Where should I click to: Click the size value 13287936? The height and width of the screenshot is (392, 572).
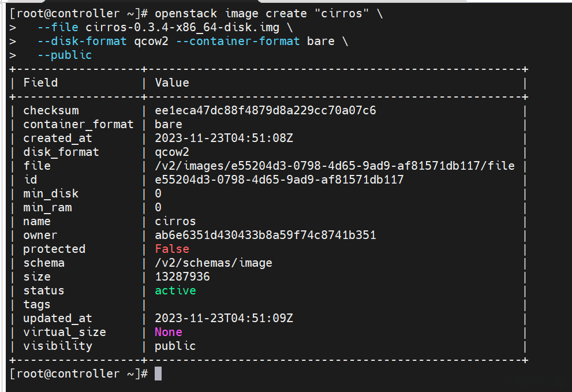click(x=182, y=277)
